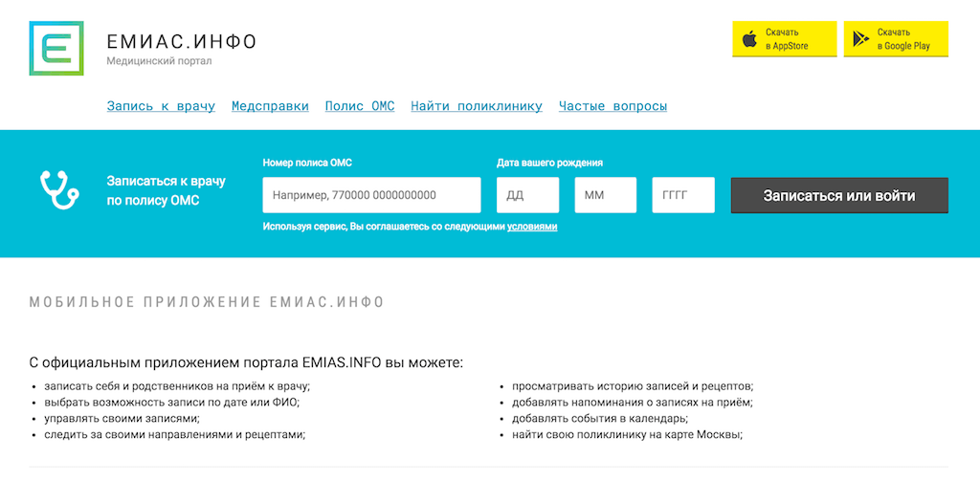Open the 'условиями' terms link
This screenshot has height=481, width=980.
pyautogui.click(x=532, y=228)
